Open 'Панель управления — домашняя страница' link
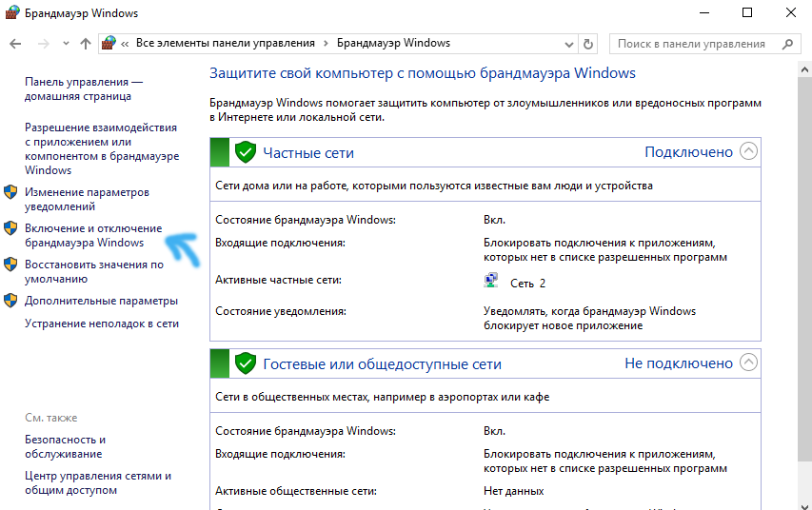812x510 pixels. tap(84, 89)
